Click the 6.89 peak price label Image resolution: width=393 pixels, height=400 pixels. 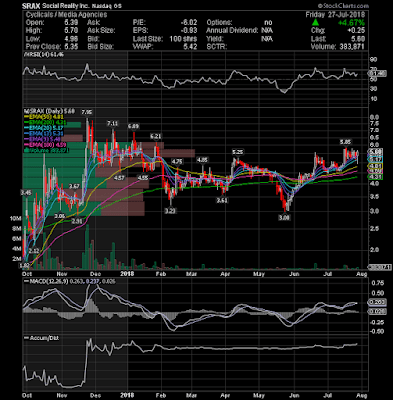(133, 126)
